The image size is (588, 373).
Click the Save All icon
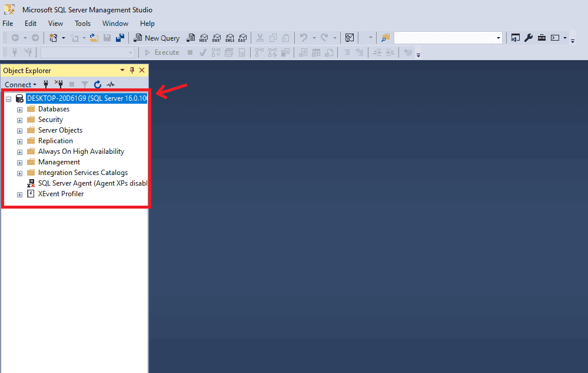(x=120, y=38)
